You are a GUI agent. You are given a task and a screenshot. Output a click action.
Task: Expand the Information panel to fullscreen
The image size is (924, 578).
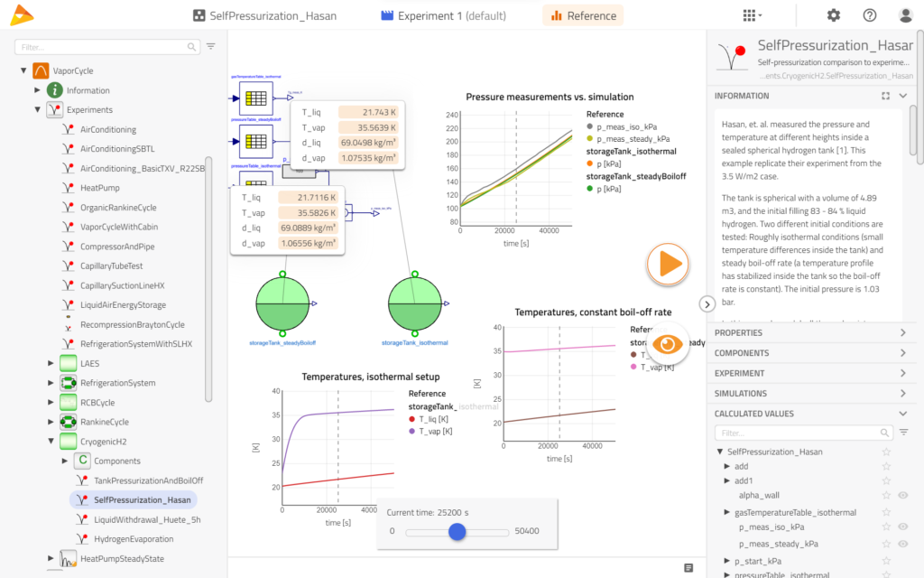(x=885, y=96)
